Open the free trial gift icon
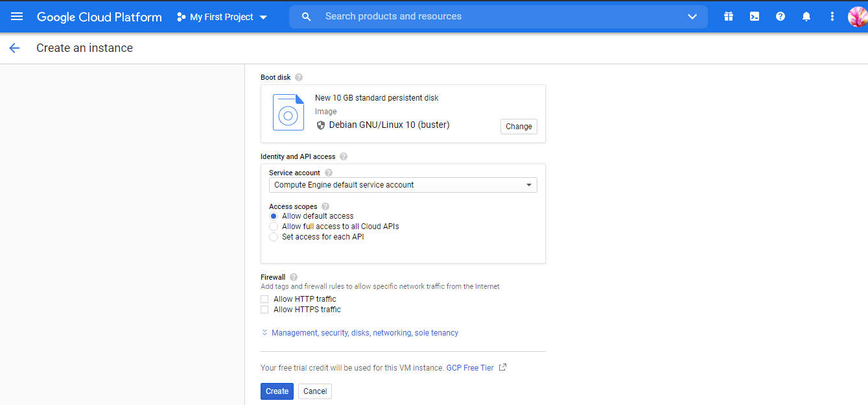The height and width of the screenshot is (405, 868). pyautogui.click(x=729, y=17)
